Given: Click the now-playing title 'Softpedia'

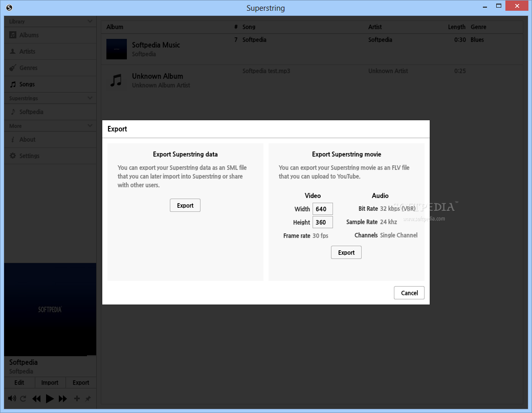Looking at the screenshot, I should (24, 362).
